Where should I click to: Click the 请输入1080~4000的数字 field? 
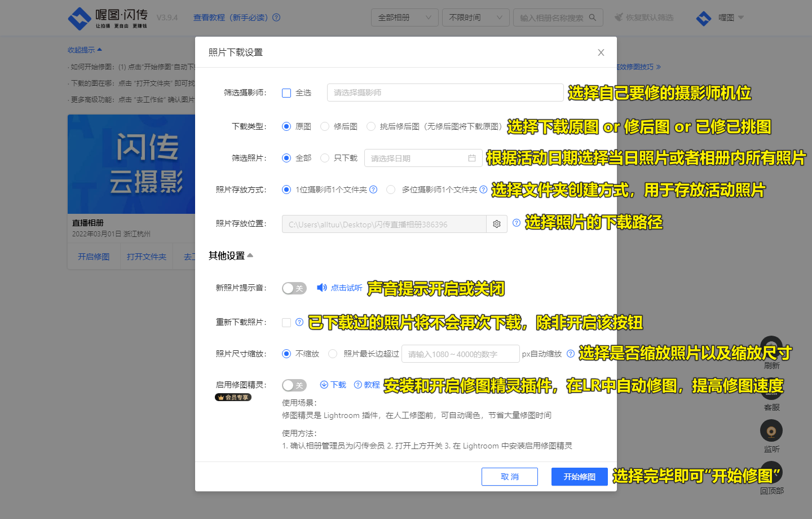pos(461,354)
